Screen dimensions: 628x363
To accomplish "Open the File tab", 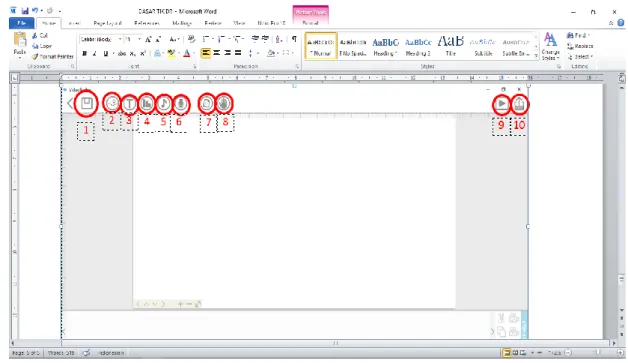I will pyautogui.click(x=22, y=23).
